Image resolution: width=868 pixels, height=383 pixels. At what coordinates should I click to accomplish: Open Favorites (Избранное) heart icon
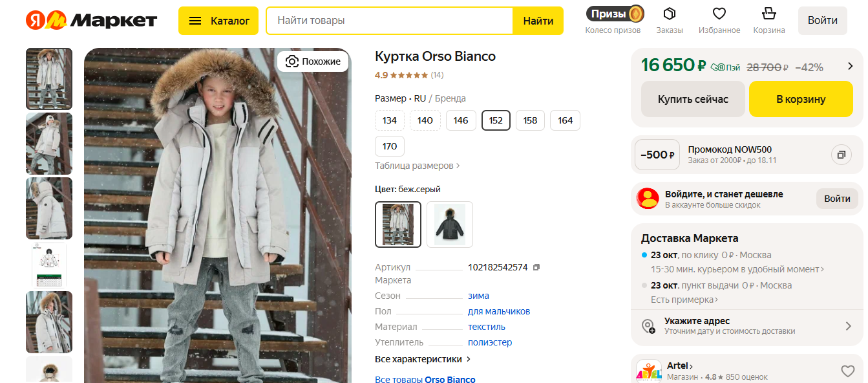click(x=719, y=14)
